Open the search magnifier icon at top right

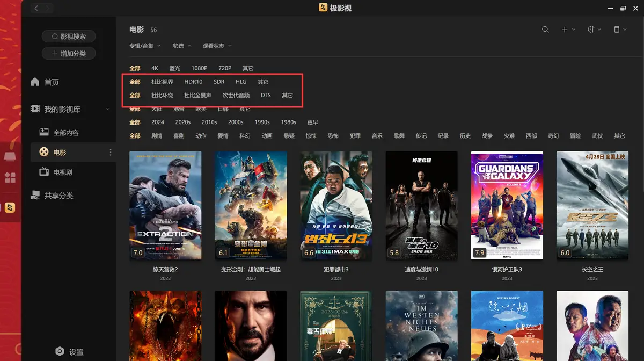click(545, 30)
